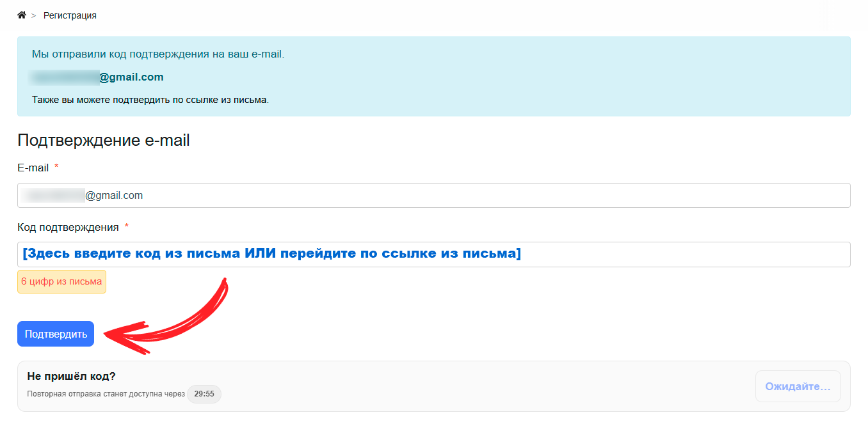Click the bold @gmail.com address in notice
Viewport: 868px width, 431px height.
pyautogui.click(x=131, y=77)
